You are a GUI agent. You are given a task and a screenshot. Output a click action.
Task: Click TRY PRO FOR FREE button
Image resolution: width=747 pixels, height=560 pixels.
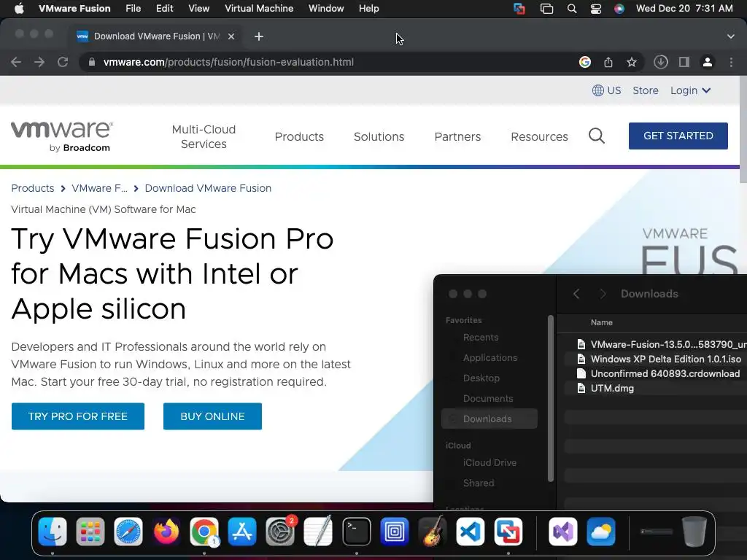78,416
